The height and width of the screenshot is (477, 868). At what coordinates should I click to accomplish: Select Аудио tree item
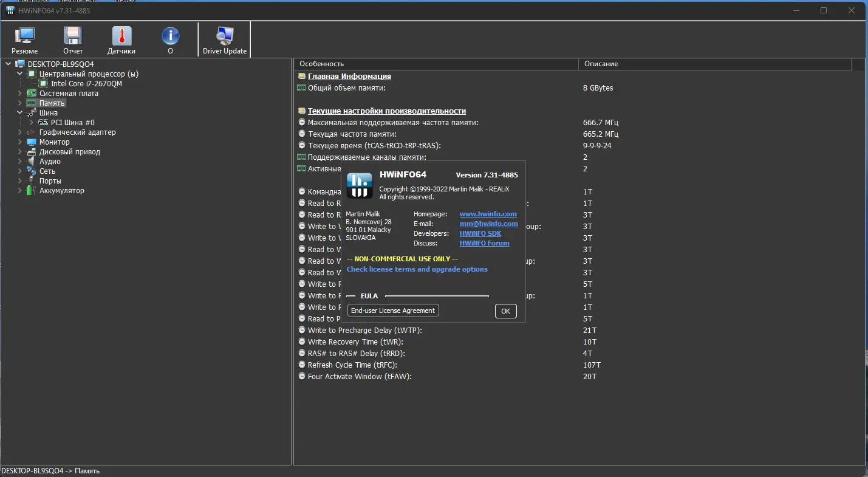tap(50, 161)
